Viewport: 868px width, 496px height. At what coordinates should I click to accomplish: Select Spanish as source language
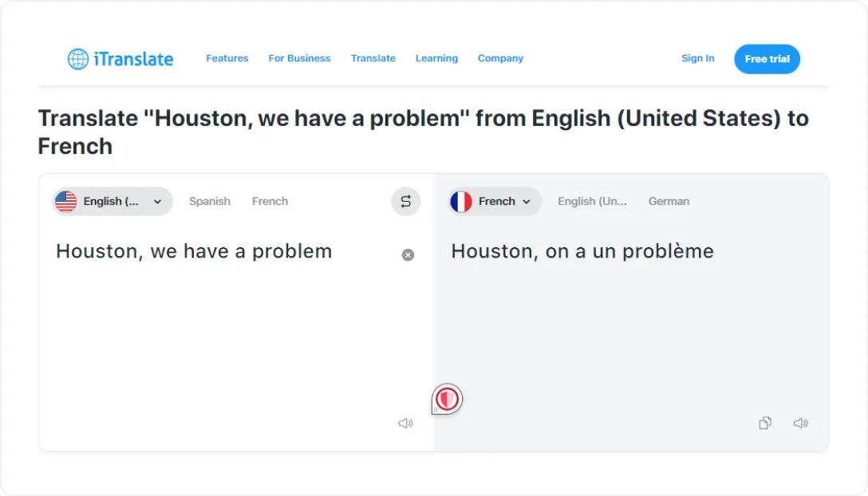click(x=210, y=202)
